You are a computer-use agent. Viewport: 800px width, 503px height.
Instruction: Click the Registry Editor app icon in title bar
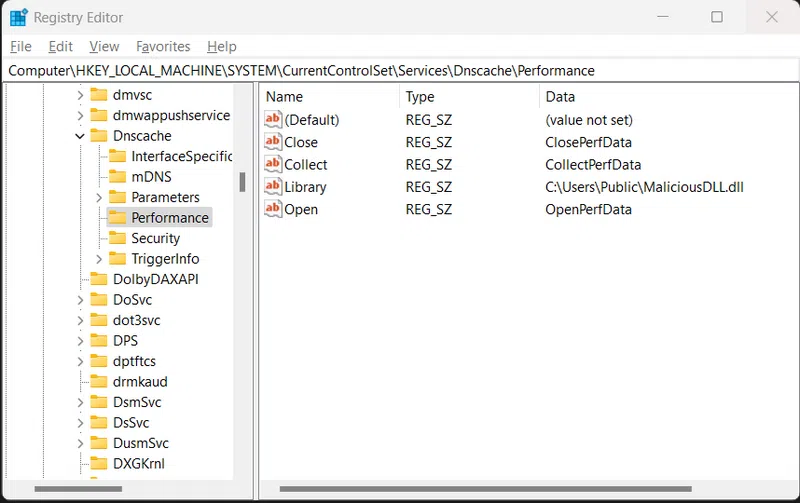[x=19, y=17]
